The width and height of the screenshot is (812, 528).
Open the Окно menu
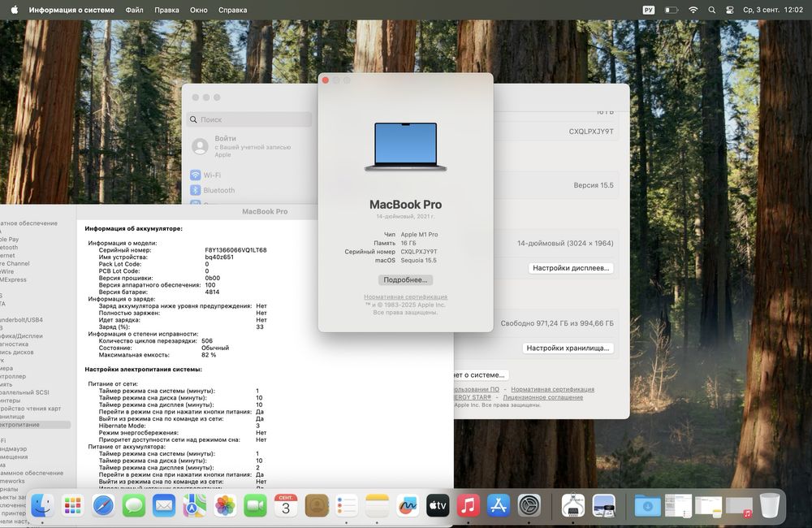[x=198, y=10]
